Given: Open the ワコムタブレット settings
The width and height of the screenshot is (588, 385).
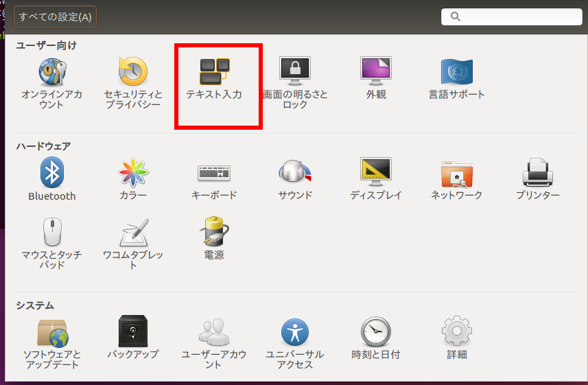Looking at the screenshot, I should point(132,244).
